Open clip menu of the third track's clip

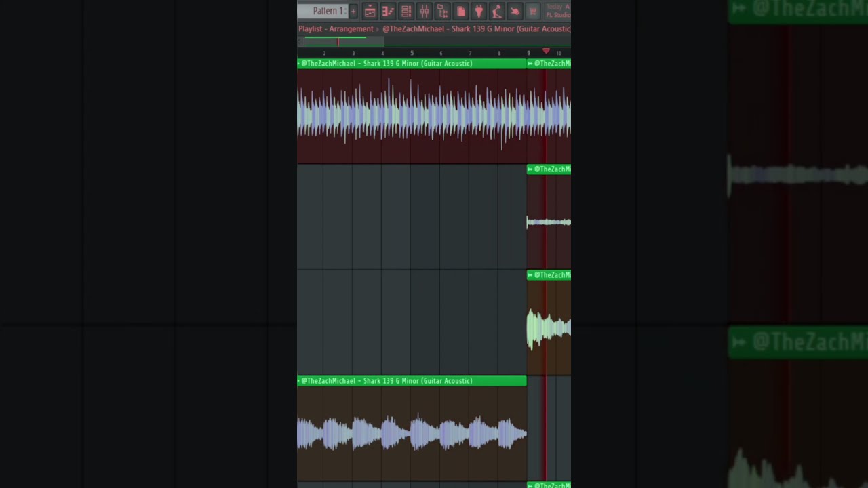pos(530,275)
